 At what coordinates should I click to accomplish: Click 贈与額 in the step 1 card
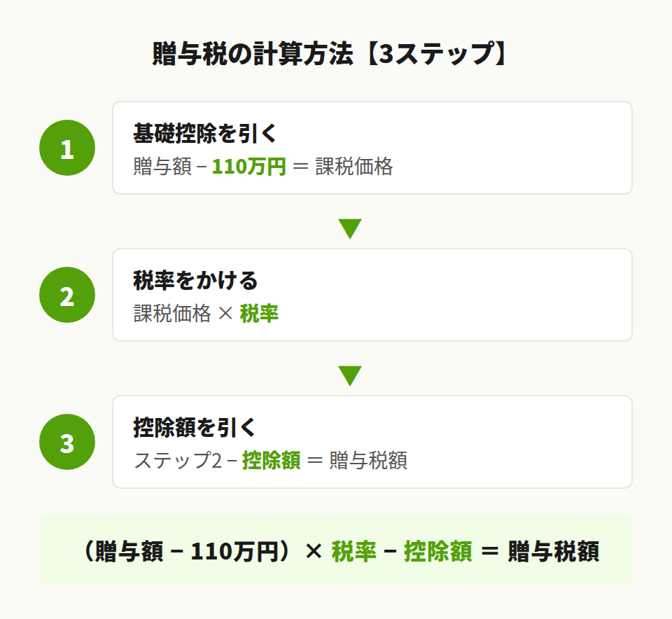[162, 167]
